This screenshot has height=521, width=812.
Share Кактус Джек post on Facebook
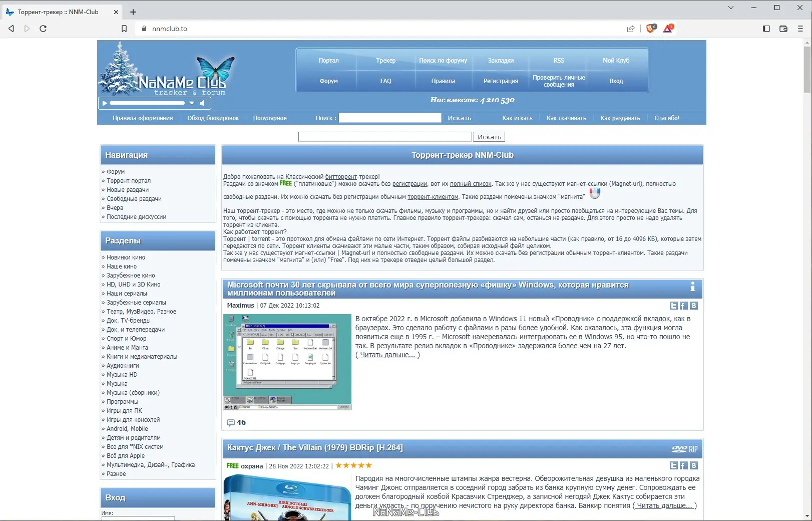click(684, 465)
